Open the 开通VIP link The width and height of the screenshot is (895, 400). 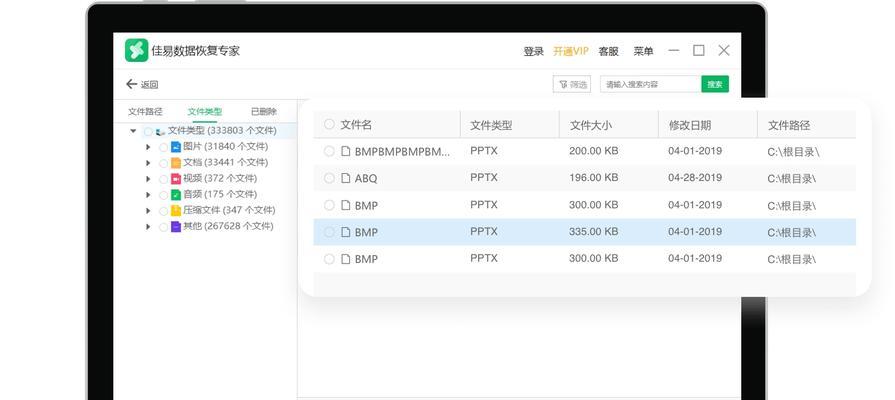tap(571, 51)
